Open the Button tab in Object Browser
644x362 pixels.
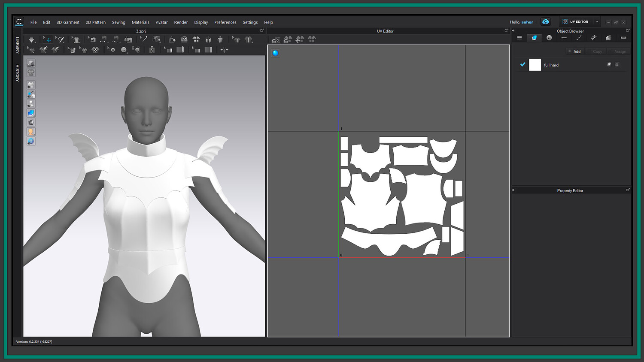(x=549, y=38)
